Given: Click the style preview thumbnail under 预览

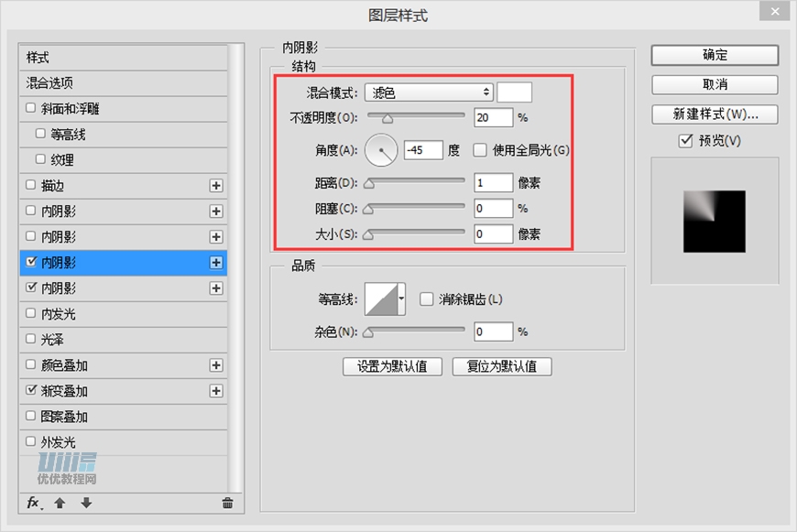Looking at the screenshot, I should pyautogui.click(x=715, y=222).
